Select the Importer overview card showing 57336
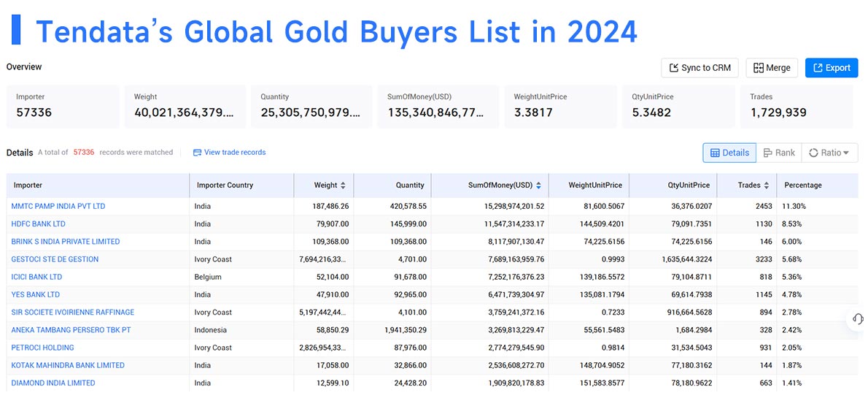 click(x=63, y=107)
